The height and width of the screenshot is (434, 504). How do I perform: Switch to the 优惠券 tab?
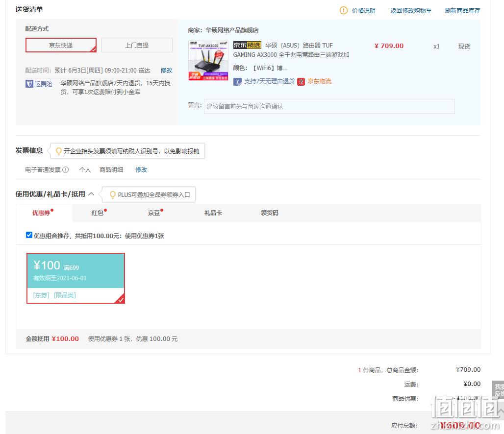tap(44, 213)
